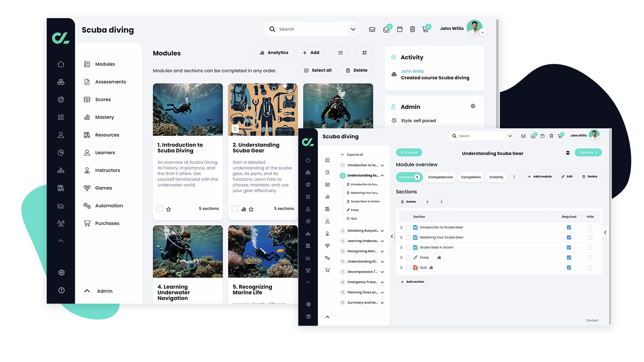Viewport: 644px width, 362px height.
Task: Switch to the Completion tab
Action: tap(471, 177)
